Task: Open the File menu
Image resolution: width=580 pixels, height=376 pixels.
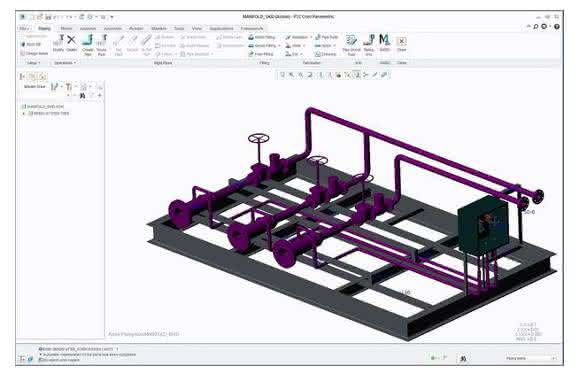Action: pyautogui.click(x=25, y=28)
